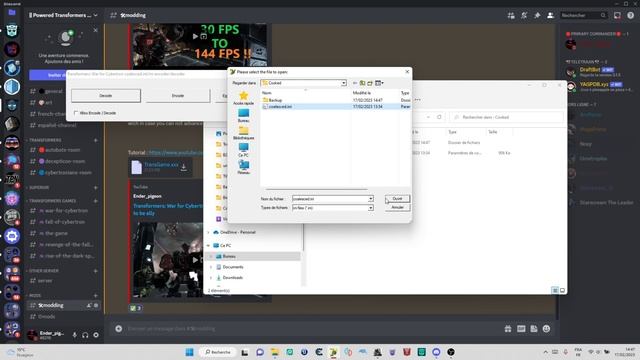Go up one folder level in dialog
This screenshot has height=360, width=640.
pos(362,83)
